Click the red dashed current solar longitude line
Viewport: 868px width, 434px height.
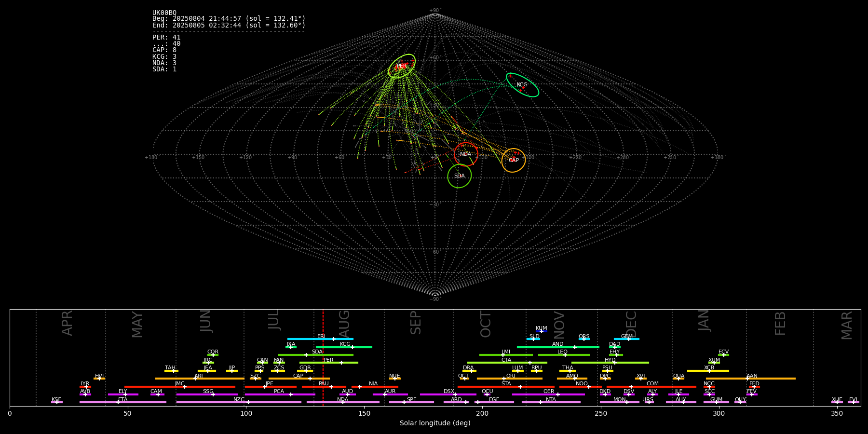click(323, 357)
